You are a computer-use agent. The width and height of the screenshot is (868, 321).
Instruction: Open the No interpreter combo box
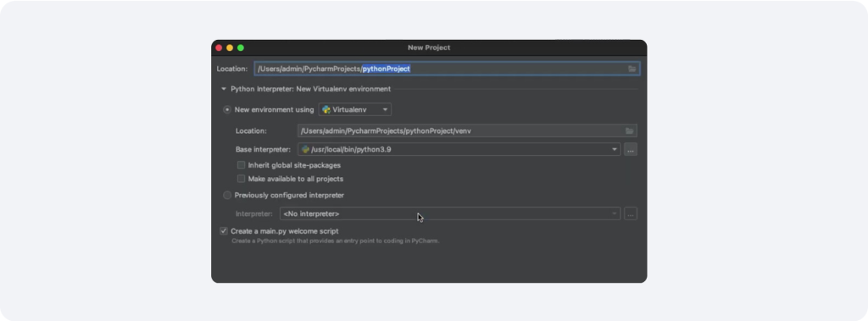[450, 213]
